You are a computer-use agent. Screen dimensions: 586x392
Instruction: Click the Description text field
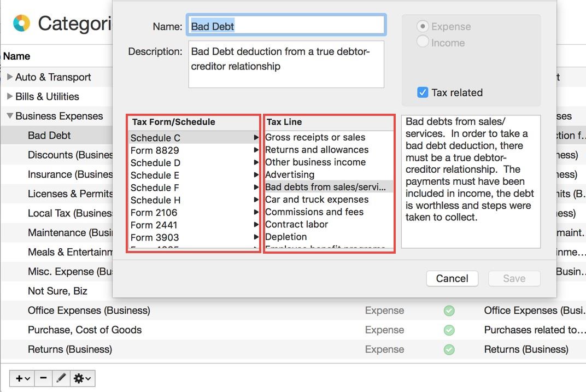[x=286, y=64]
